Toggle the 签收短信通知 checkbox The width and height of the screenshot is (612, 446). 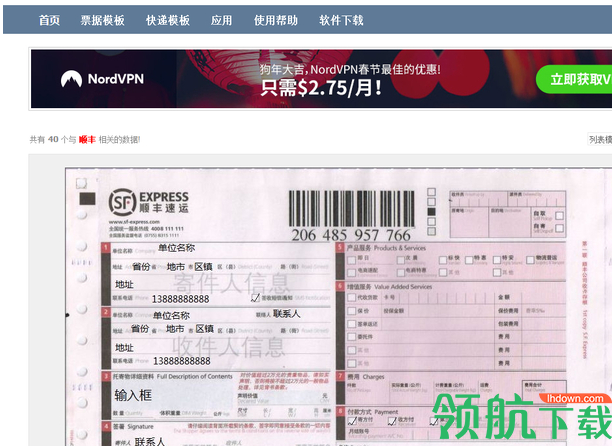[255, 298]
